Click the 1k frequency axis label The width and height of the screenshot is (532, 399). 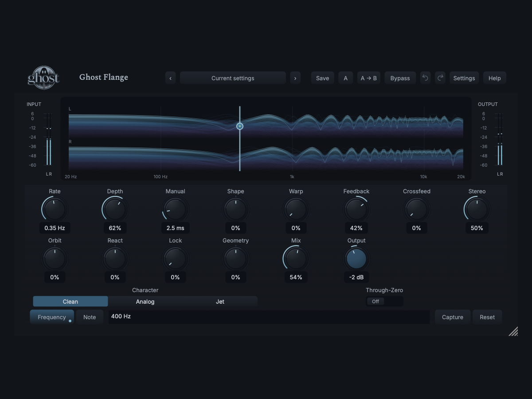pyautogui.click(x=292, y=176)
